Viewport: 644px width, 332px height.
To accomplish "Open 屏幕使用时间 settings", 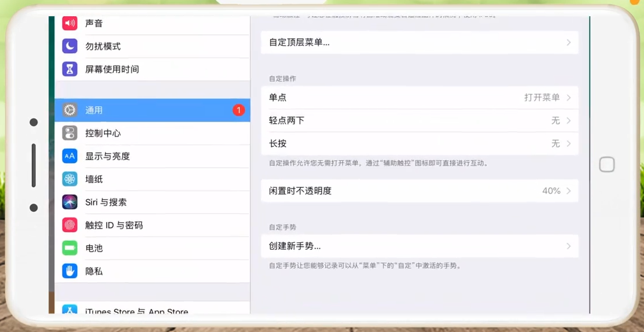I will (x=152, y=69).
